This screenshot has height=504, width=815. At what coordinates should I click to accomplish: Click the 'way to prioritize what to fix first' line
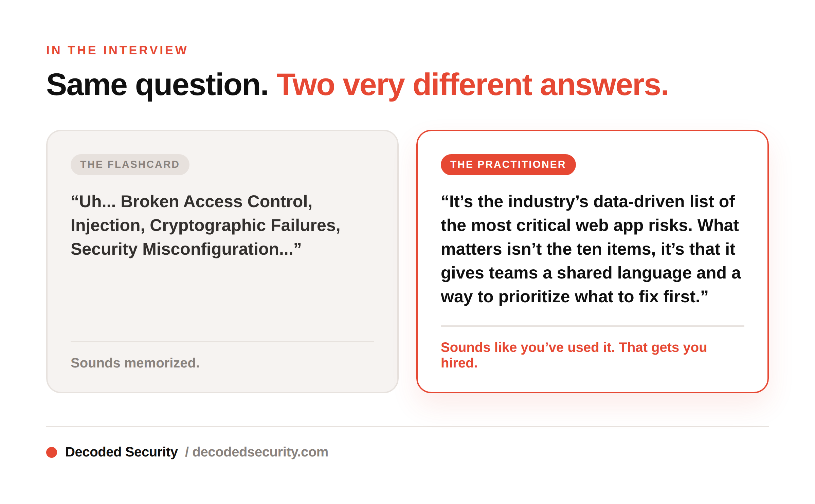tap(574, 296)
